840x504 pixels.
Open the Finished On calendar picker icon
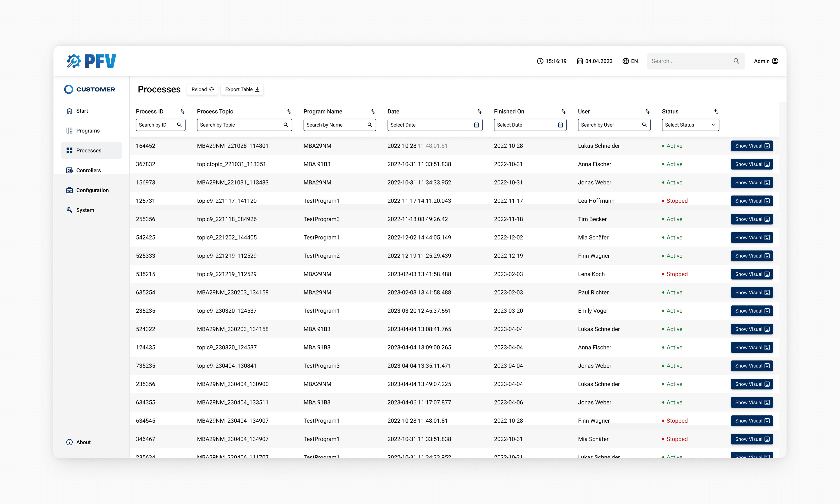[x=560, y=125]
